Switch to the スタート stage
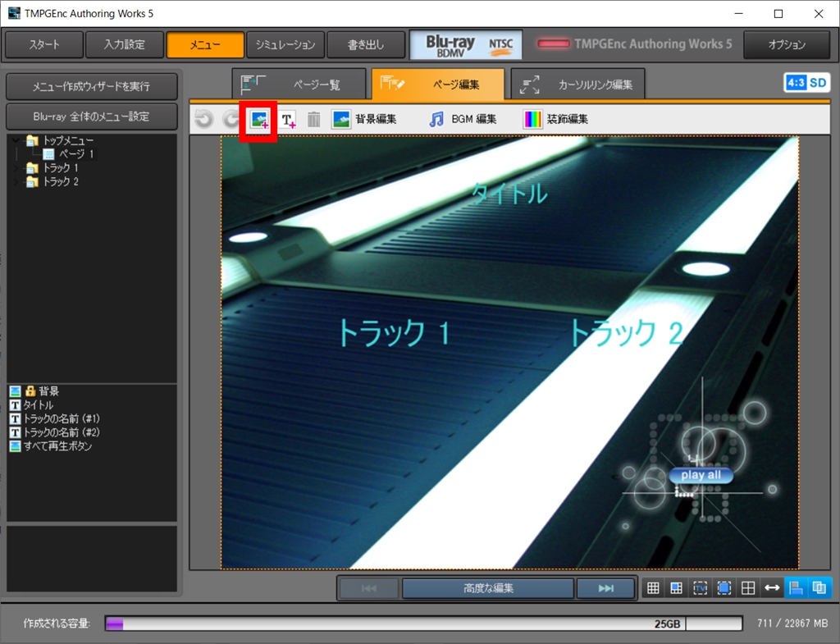The width and height of the screenshot is (840, 644). pyautogui.click(x=44, y=44)
